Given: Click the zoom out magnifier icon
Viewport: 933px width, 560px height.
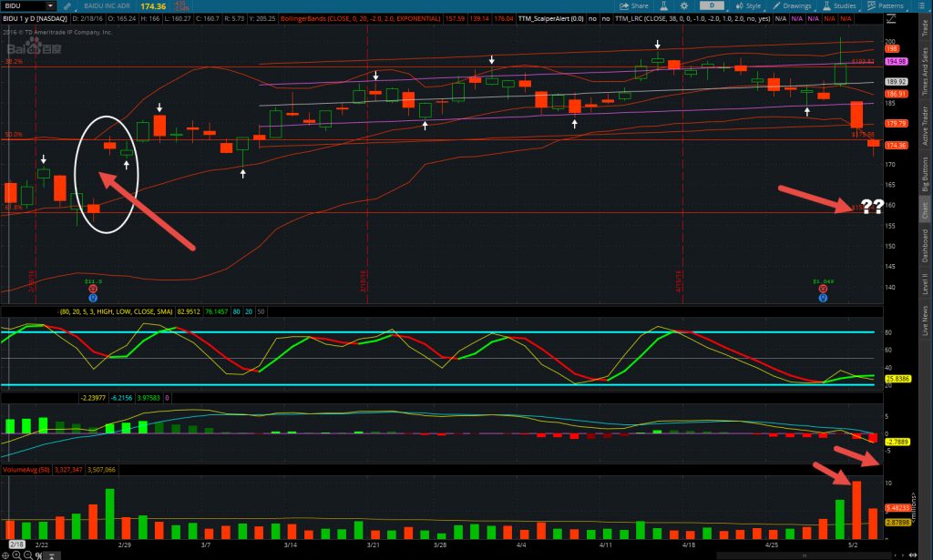Looking at the screenshot, I should point(27,555).
